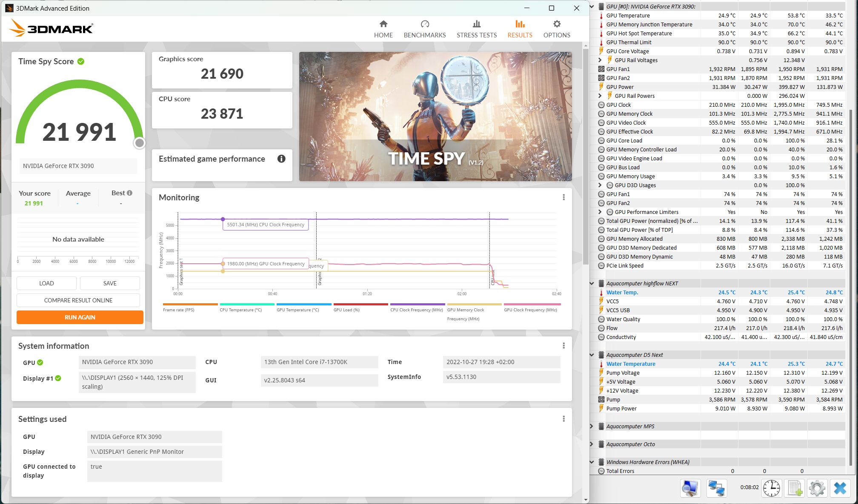The width and height of the screenshot is (858, 504).
Task: Open the Monitoring panel options menu
Action: tap(563, 197)
